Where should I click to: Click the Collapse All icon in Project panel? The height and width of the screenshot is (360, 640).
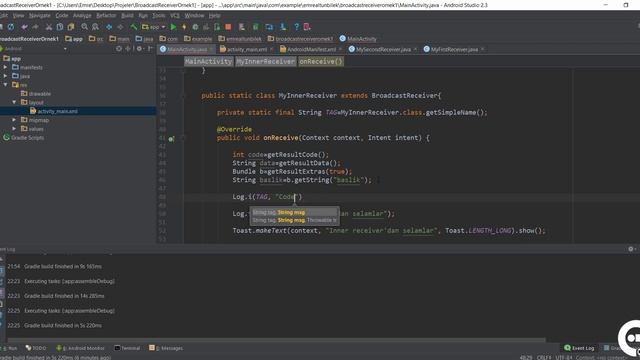(128, 49)
